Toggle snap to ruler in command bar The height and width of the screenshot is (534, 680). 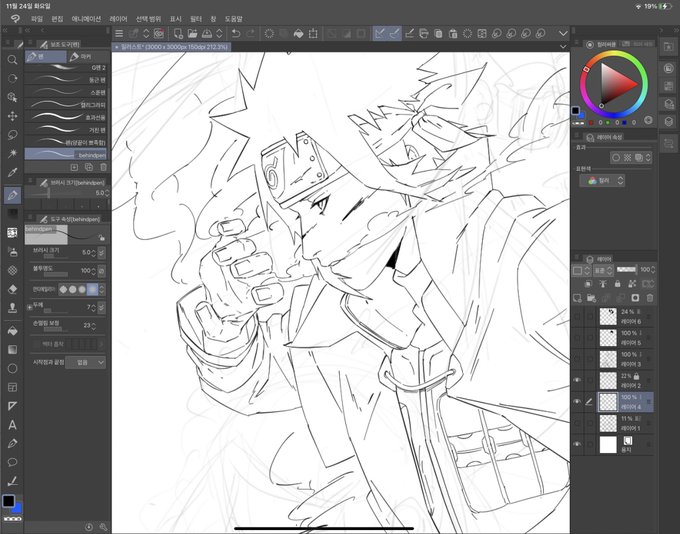click(x=380, y=33)
